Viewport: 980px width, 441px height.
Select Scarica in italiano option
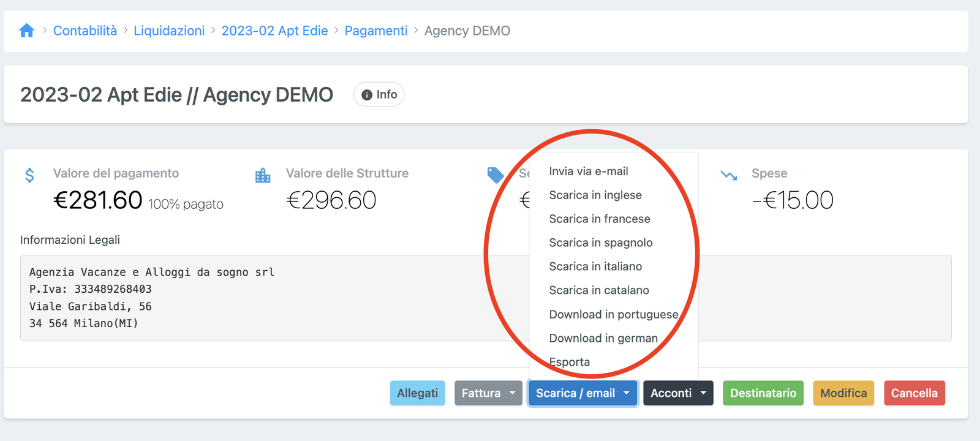(x=595, y=266)
